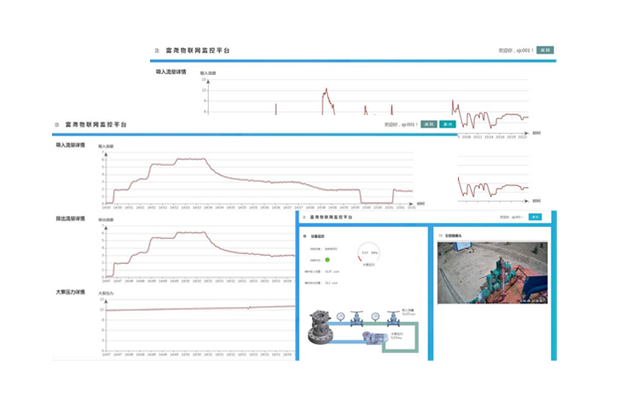Click the teal button in the middle window header
This screenshot has height=404, width=625.
tap(448, 124)
